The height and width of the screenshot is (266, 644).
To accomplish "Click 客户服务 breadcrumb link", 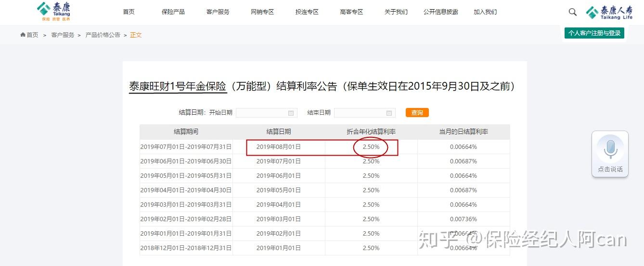I will coord(63,35).
